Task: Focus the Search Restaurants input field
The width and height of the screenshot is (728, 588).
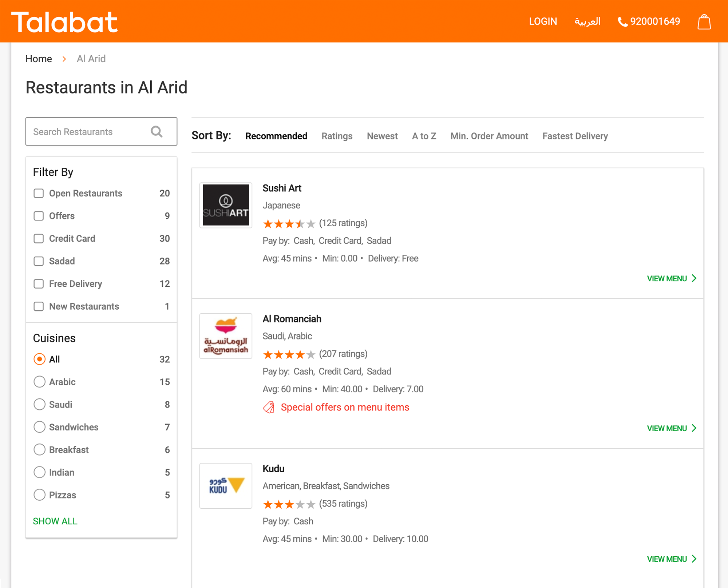Action: point(101,131)
